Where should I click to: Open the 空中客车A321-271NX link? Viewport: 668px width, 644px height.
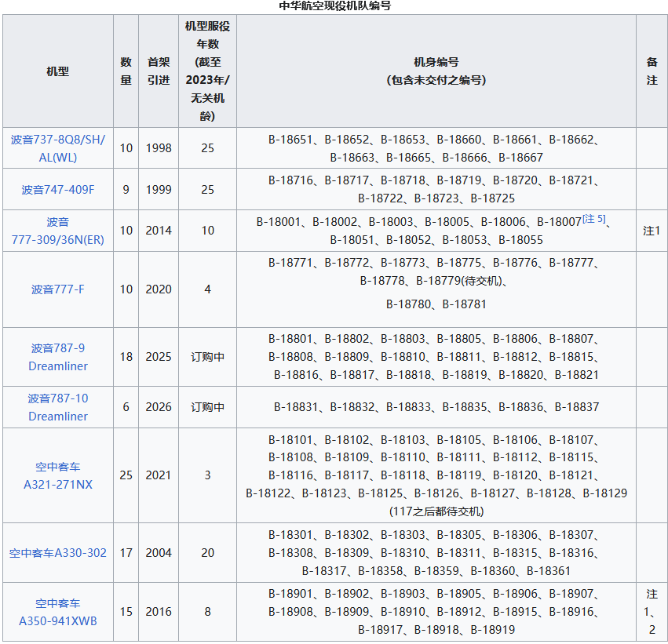58,475
